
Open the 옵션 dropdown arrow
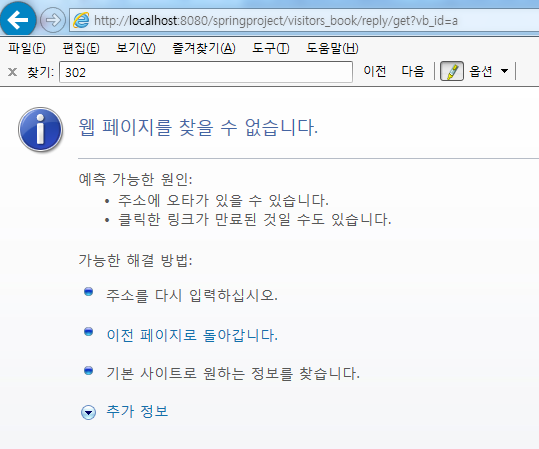[504, 71]
